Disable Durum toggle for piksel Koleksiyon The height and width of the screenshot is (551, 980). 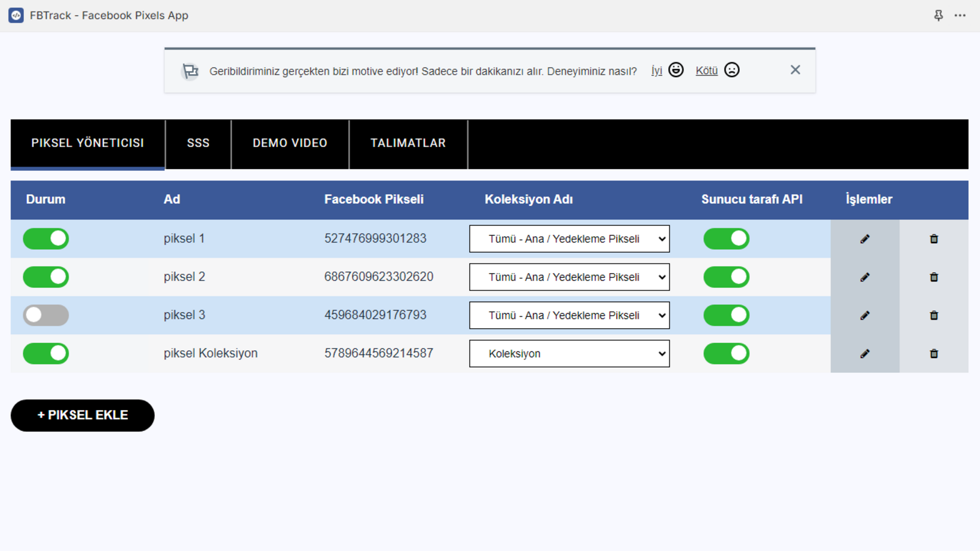[x=46, y=353]
